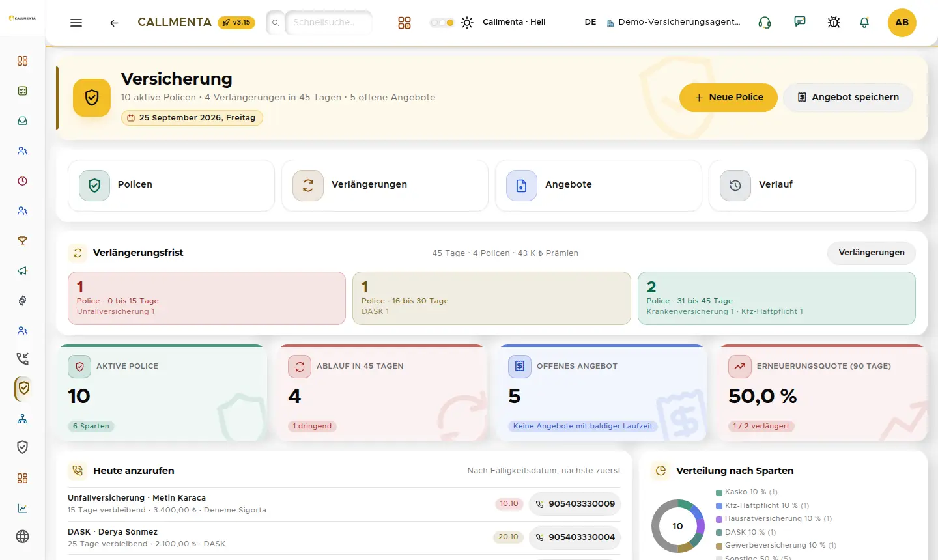Viewport: 938px width, 560px height.
Task: Click the Verlängerungen button in the Verlängerungsfrist panel
Action: click(x=872, y=253)
